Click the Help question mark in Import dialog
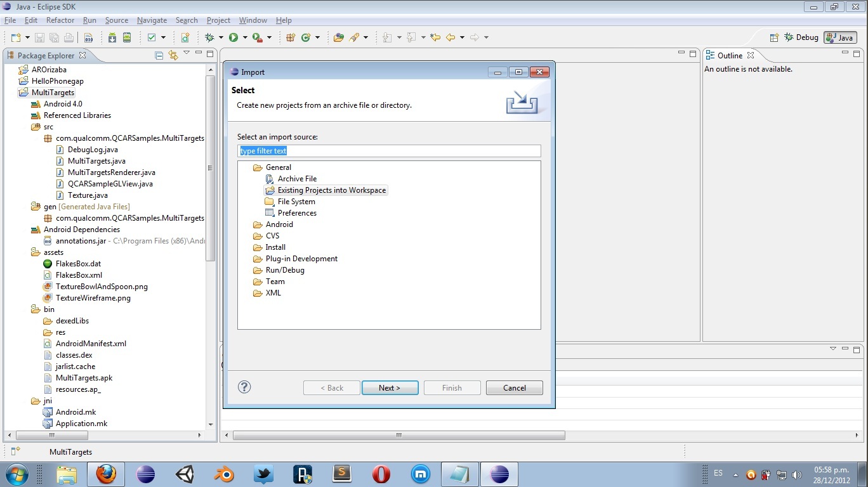The width and height of the screenshot is (868, 487). coord(244,387)
